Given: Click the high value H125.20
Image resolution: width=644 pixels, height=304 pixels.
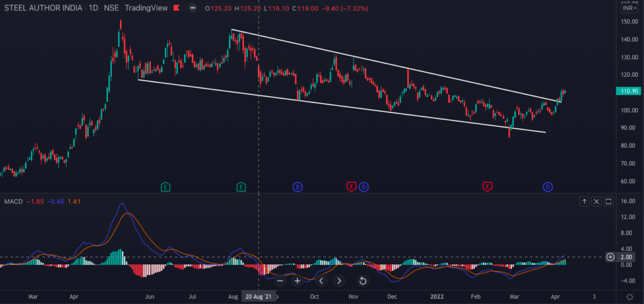Looking at the screenshot, I should 247,8.
